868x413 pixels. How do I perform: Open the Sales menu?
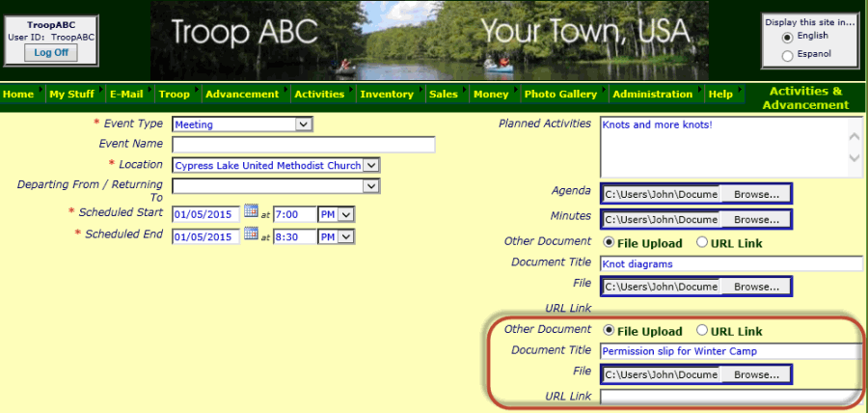click(444, 95)
